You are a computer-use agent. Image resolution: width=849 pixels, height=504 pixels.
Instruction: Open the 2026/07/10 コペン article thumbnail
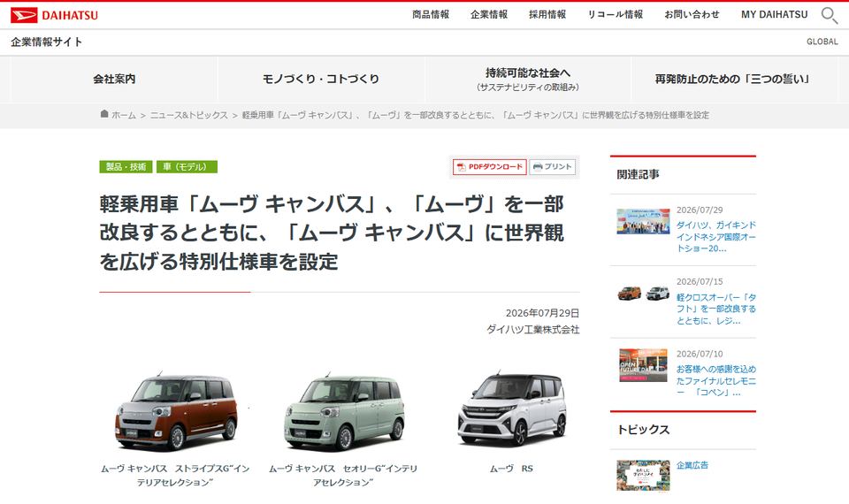(x=643, y=365)
